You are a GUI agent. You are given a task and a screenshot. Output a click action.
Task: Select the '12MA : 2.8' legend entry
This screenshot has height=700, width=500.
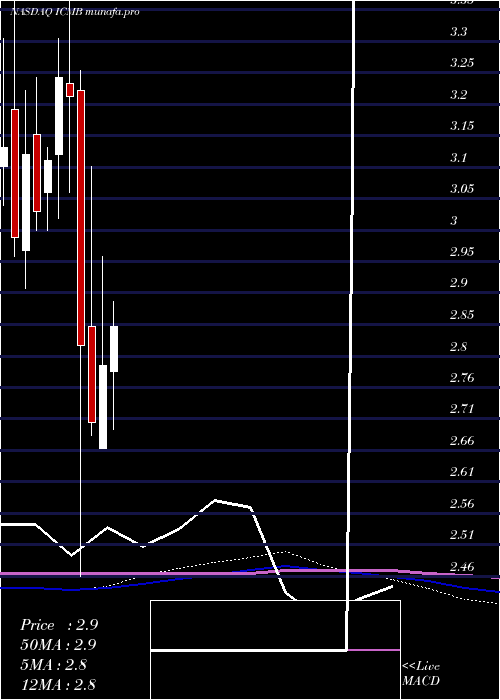point(58,684)
